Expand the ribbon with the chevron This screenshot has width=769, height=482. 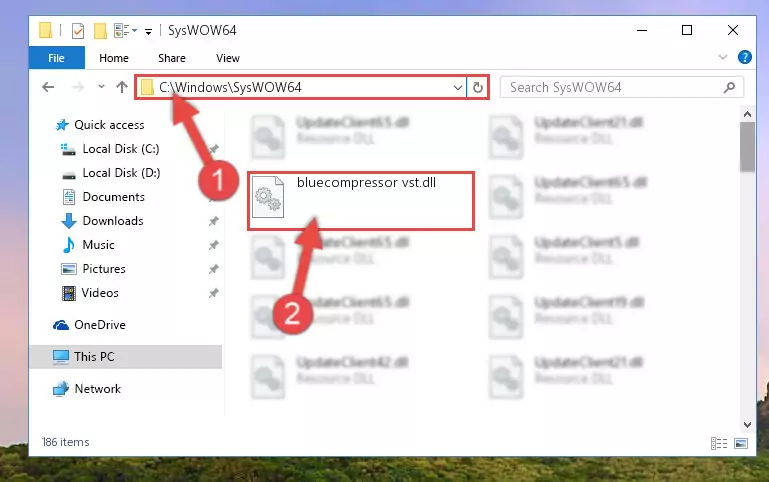(x=722, y=57)
